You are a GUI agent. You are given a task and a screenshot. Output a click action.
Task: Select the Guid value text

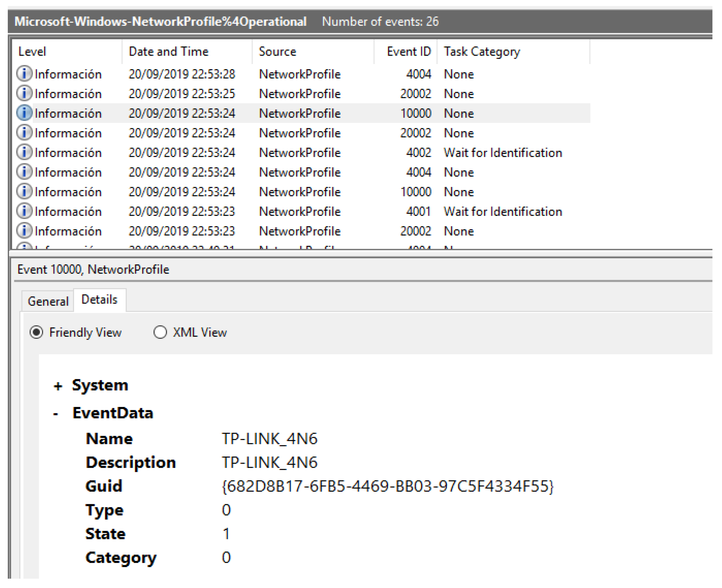[387, 486]
